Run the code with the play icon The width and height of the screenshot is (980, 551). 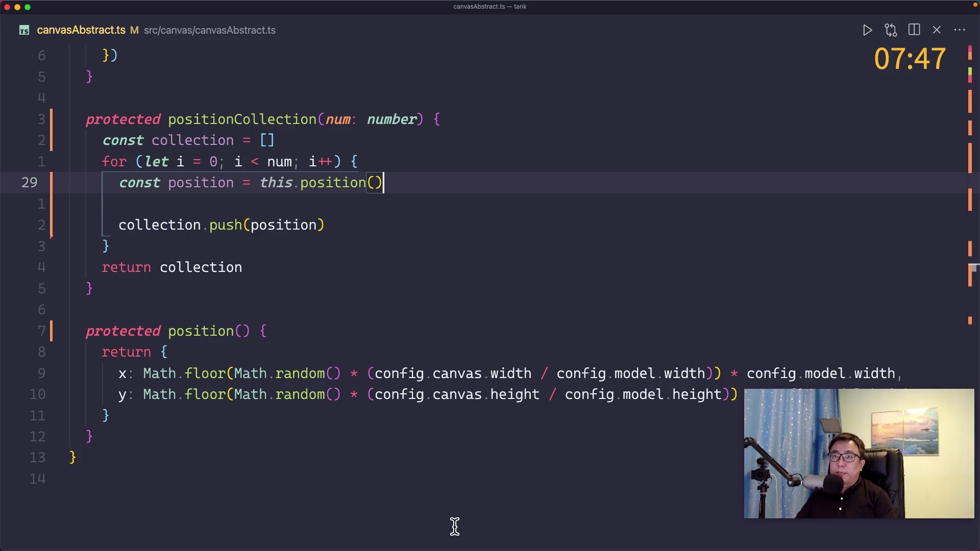coord(867,30)
